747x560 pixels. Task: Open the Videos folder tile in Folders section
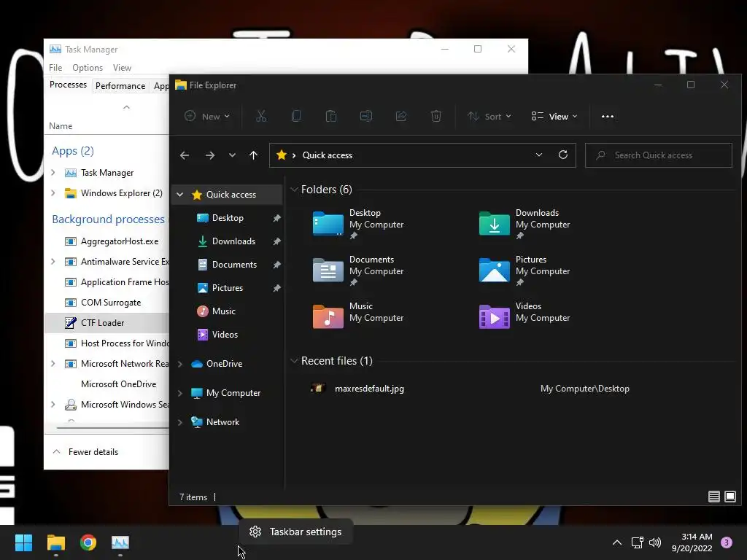coord(525,316)
